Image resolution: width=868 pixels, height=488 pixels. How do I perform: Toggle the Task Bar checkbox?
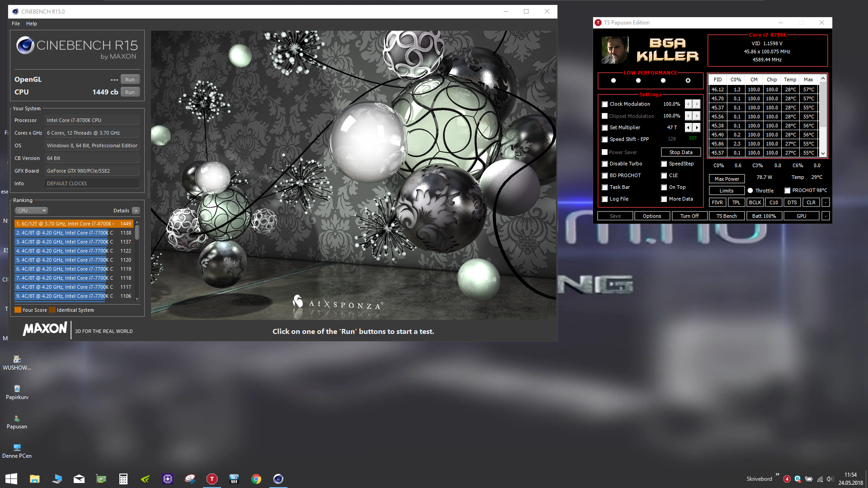point(604,187)
